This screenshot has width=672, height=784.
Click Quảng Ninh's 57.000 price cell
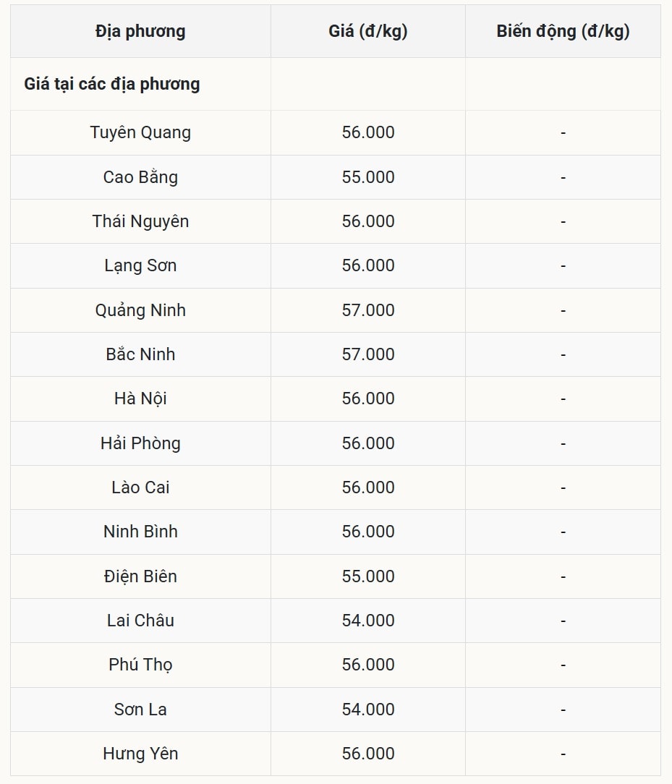click(x=368, y=310)
